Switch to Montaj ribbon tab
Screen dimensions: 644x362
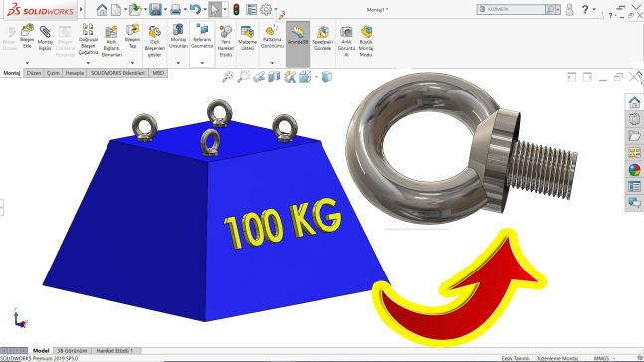pos(12,73)
